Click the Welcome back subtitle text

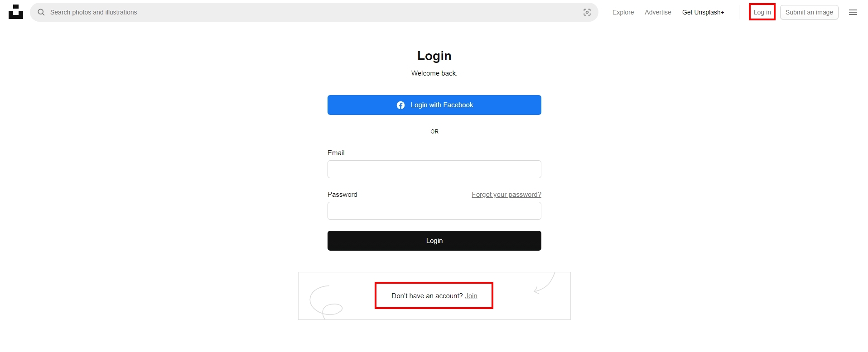click(434, 73)
